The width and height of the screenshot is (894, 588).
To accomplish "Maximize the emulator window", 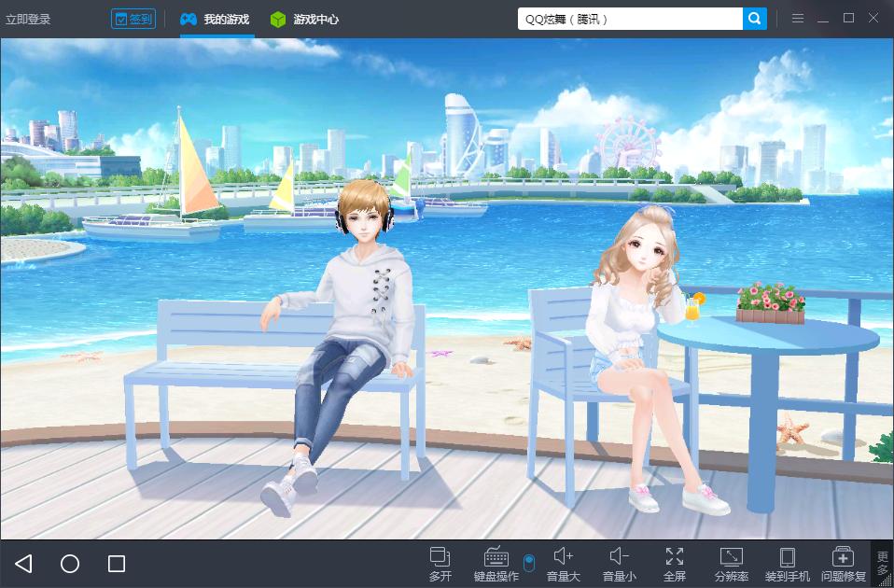I will (x=848, y=19).
